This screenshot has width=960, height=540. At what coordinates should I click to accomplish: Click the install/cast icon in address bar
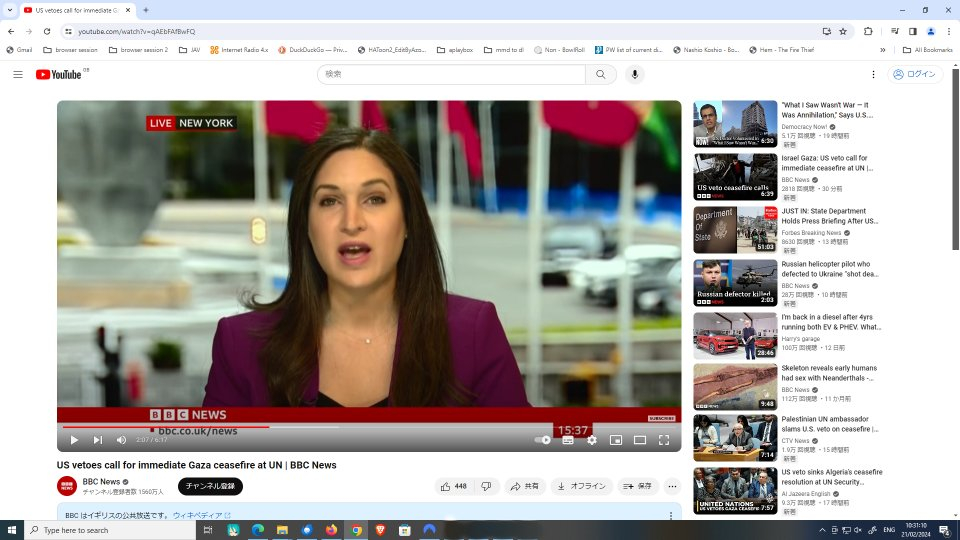827,31
